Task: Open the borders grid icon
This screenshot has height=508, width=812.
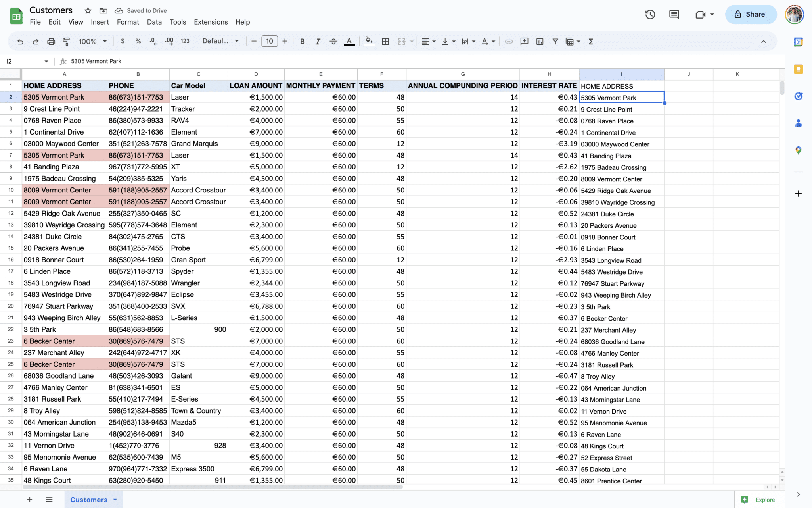Action: 385,41
